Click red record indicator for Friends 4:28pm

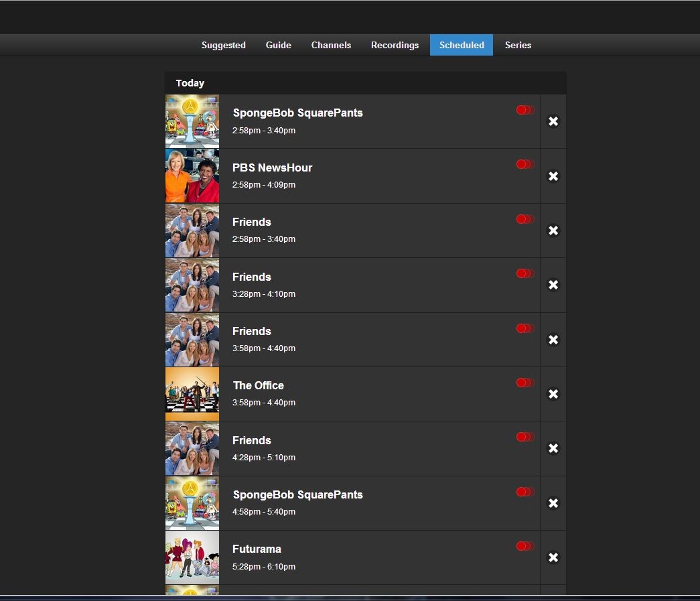coord(525,437)
